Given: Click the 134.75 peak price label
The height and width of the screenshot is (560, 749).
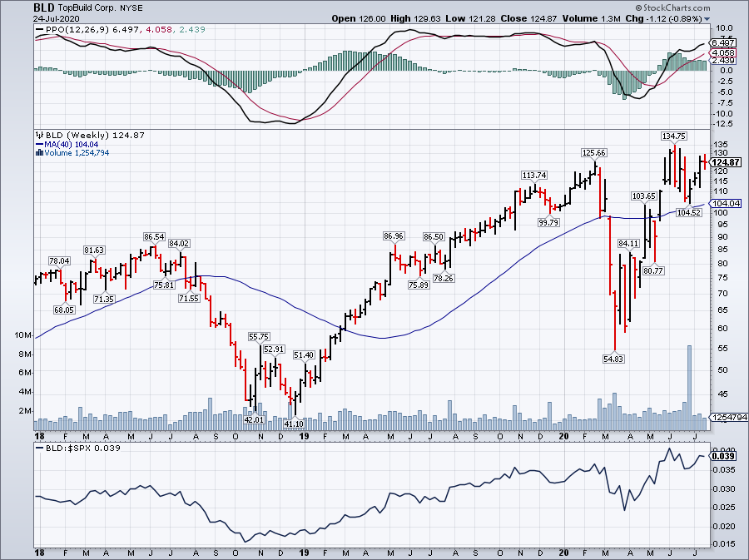Looking at the screenshot, I should click(x=673, y=136).
